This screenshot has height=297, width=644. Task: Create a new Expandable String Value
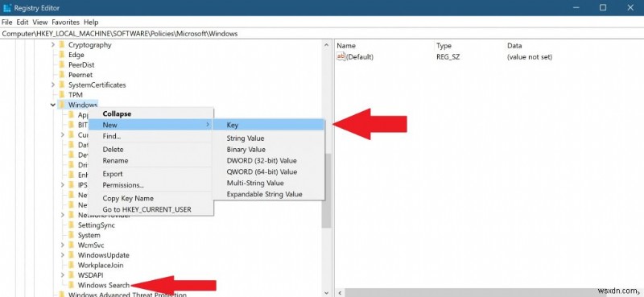(269, 194)
